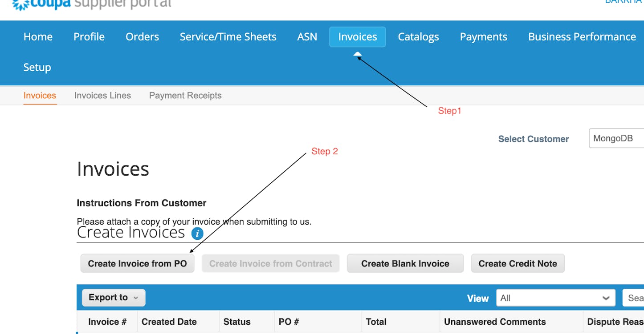Click the info icon beside Create Invoices
The image size is (644, 334).
tap(197, 233)
